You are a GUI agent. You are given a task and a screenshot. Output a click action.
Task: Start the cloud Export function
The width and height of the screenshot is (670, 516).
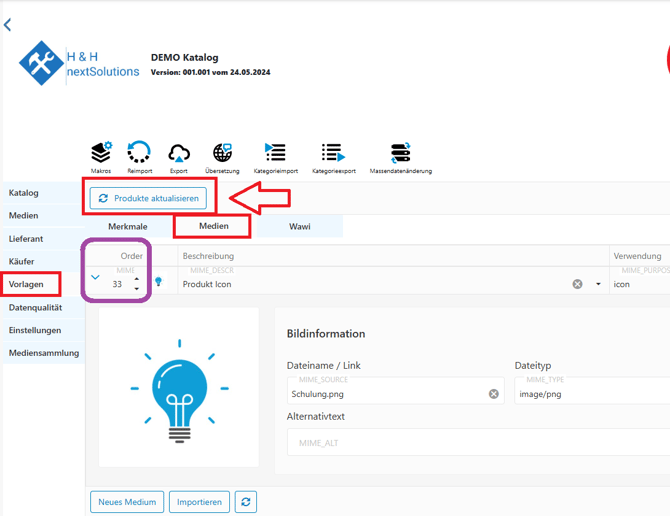tap(179, 153)
